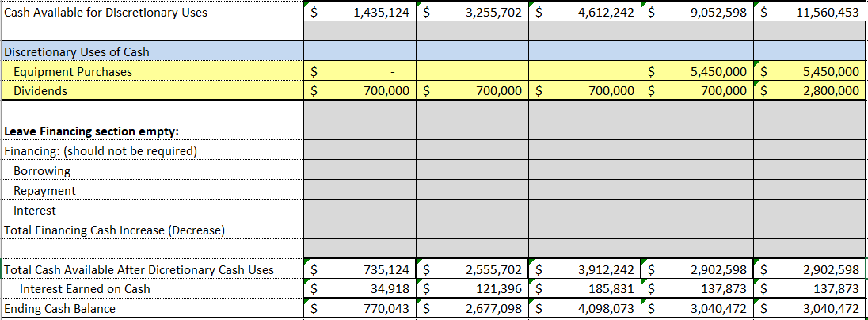This screenshot has width=868, height=320.
Task: Select the empty Equipment Purchases cell below 4,612,242
Action: pyautogui.click(x=584, y=71)
